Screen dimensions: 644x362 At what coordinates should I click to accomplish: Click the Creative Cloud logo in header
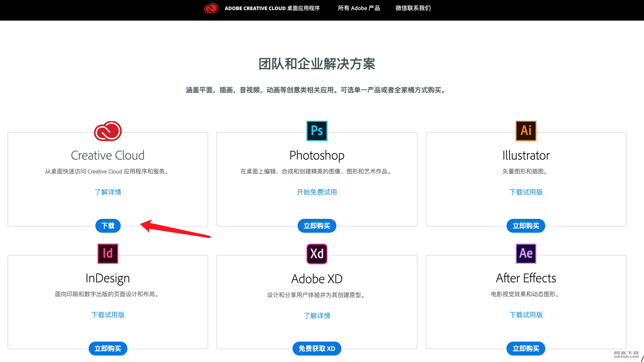[x=211, y=8]
